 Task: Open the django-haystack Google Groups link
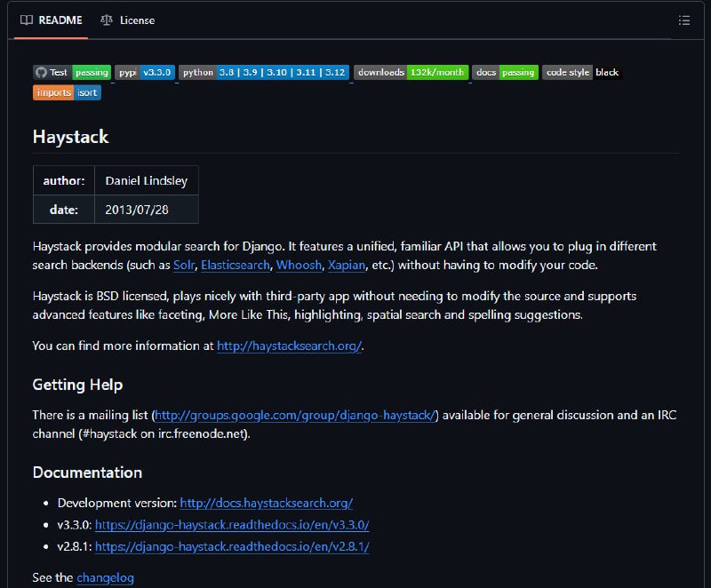295,416
